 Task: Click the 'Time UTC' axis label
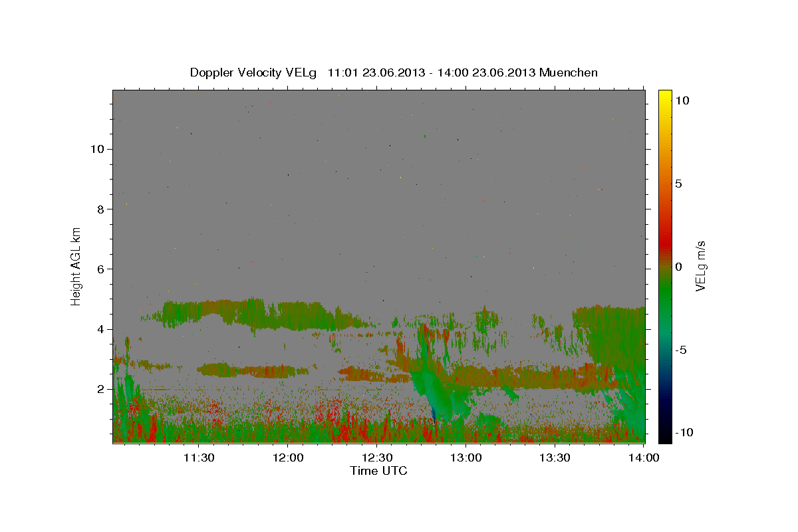(378, 471)
